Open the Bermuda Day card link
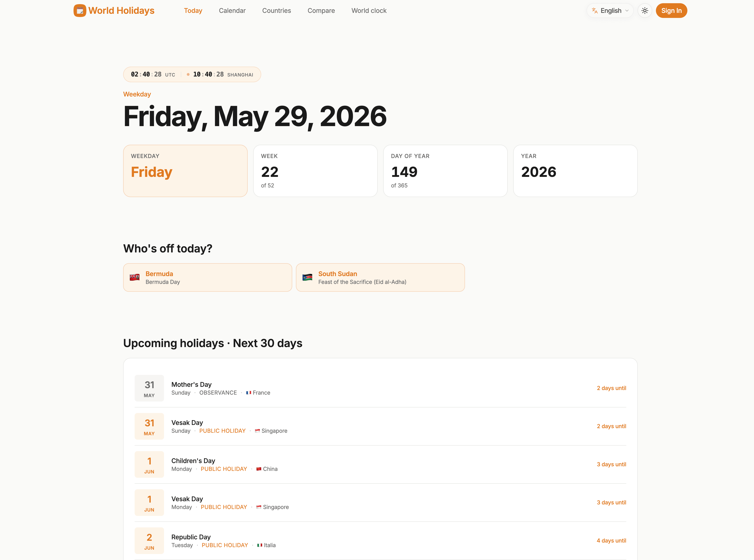 point(207,277)
